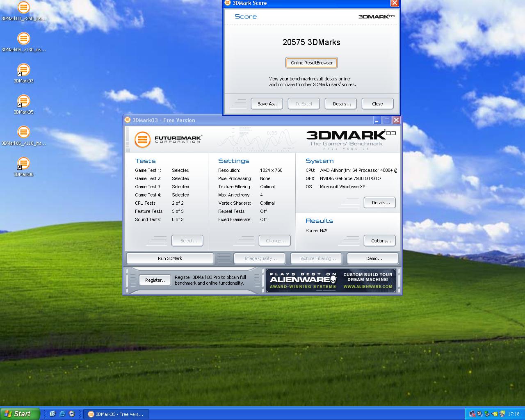Click the 'Game Test 1:' row label

[148, 170]
